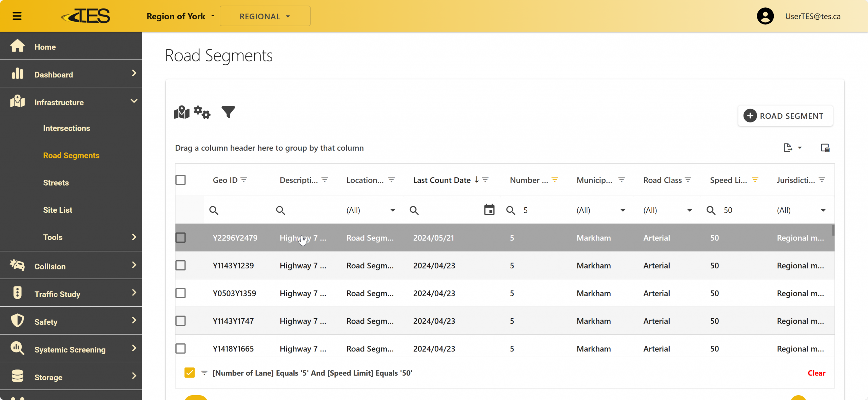The width and height of the screenshot is (868, 400).
Task: Click the Geo ID column filter icon
Action: [x=244, y=180]
